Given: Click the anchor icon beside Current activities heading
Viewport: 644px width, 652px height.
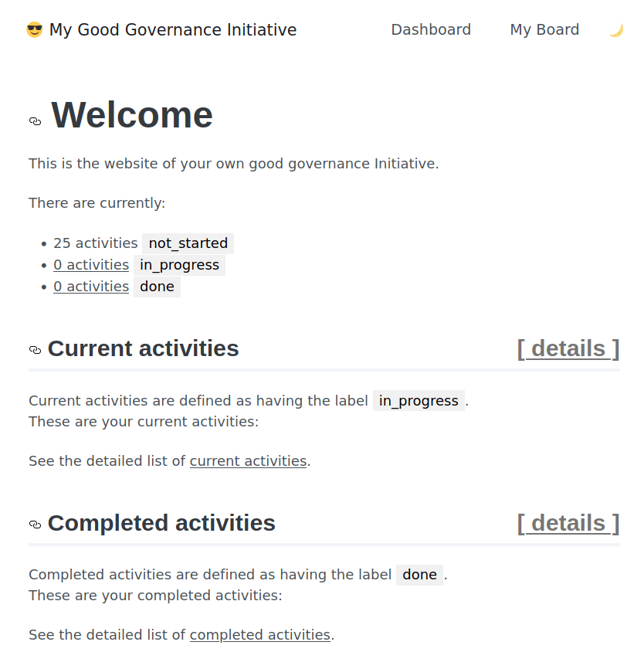Looking at the screenshot, I should click(35, 350).
